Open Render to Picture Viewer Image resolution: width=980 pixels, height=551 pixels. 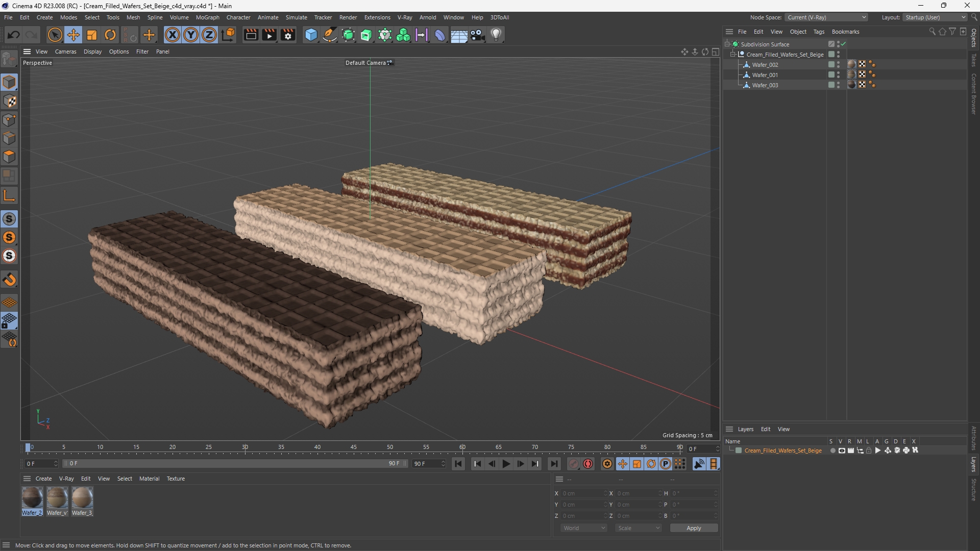(269, 35)
